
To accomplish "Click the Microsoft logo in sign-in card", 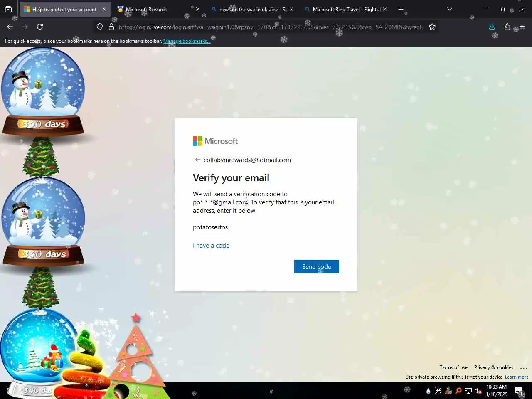I will point(215,141).
